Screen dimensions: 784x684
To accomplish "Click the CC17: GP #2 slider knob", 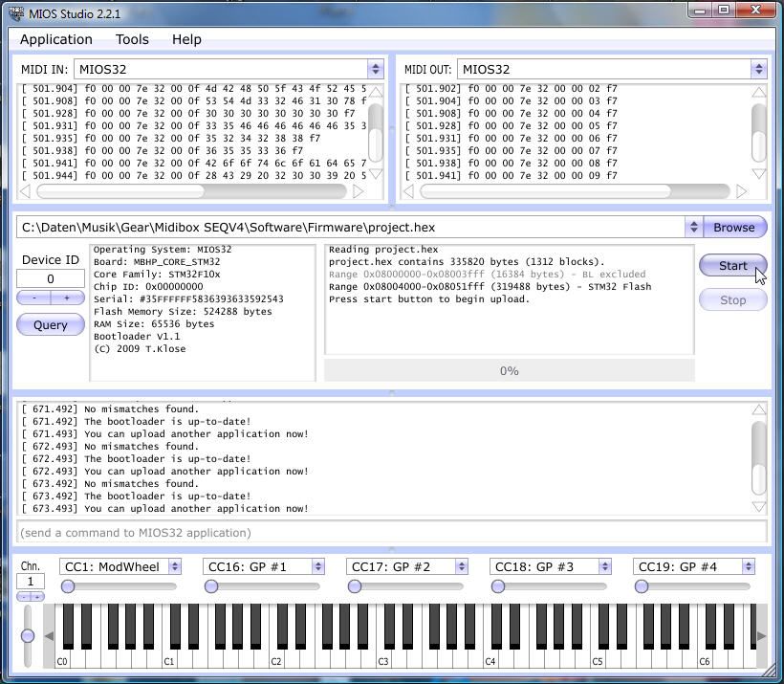I will pyautogui.click(x=355, y=585).
